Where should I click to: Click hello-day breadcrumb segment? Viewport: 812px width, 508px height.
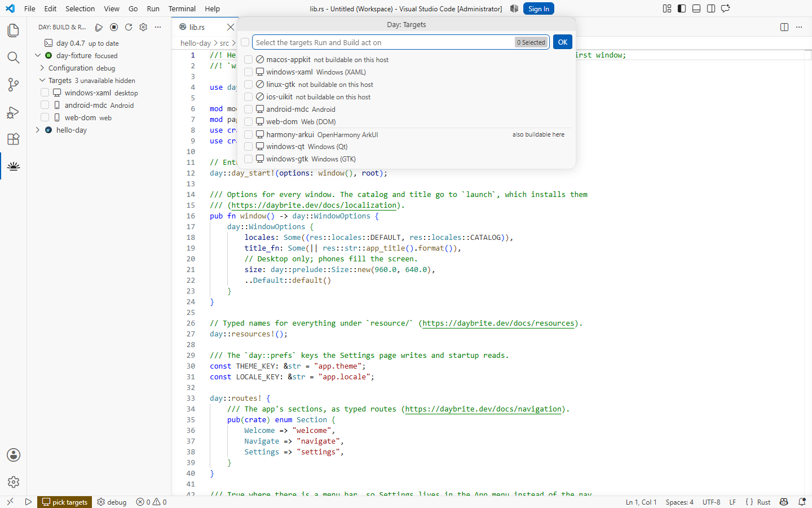(195, 43)
